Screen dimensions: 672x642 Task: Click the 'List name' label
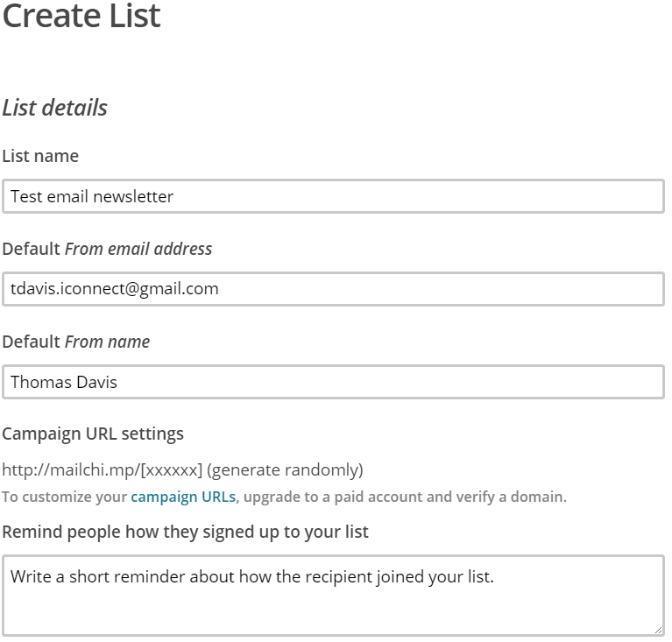(x=40, y=156)
